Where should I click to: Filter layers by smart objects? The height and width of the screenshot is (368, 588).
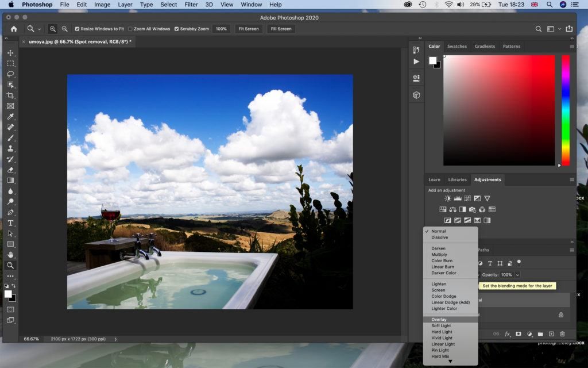coord(510,263)
